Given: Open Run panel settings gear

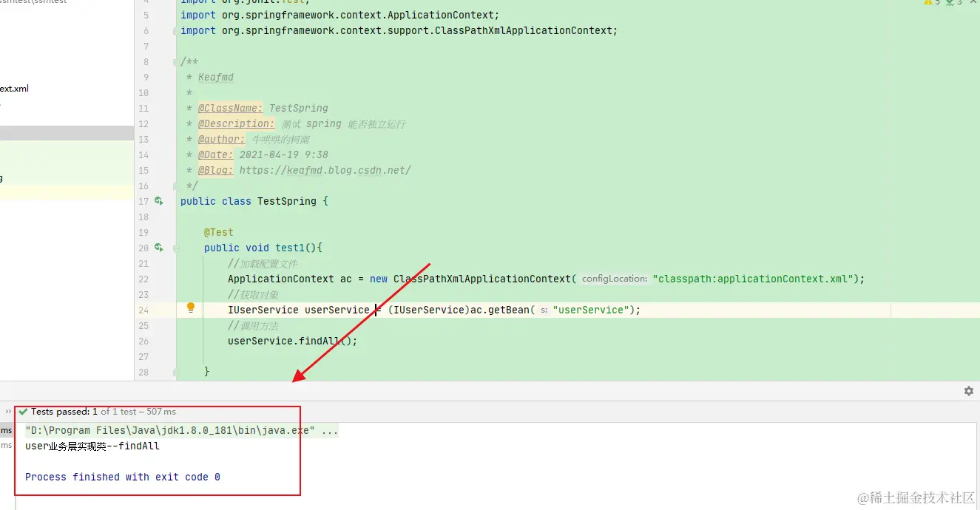Looking at the screenshot, I should coord(969,391).
